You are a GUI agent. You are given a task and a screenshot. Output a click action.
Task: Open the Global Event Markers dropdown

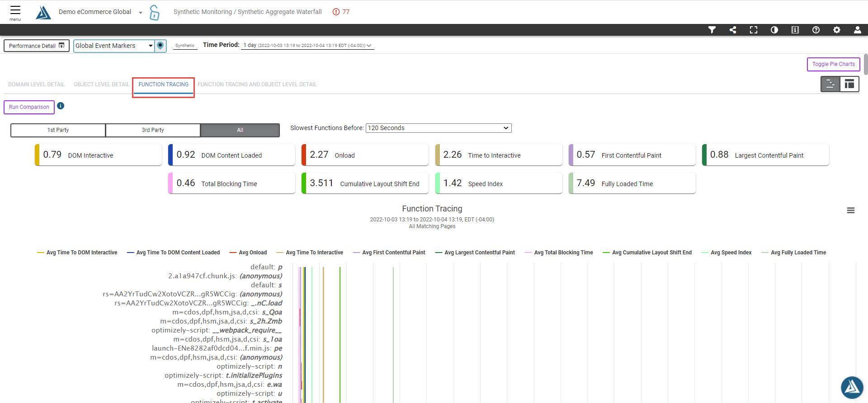tap(114, 46)
